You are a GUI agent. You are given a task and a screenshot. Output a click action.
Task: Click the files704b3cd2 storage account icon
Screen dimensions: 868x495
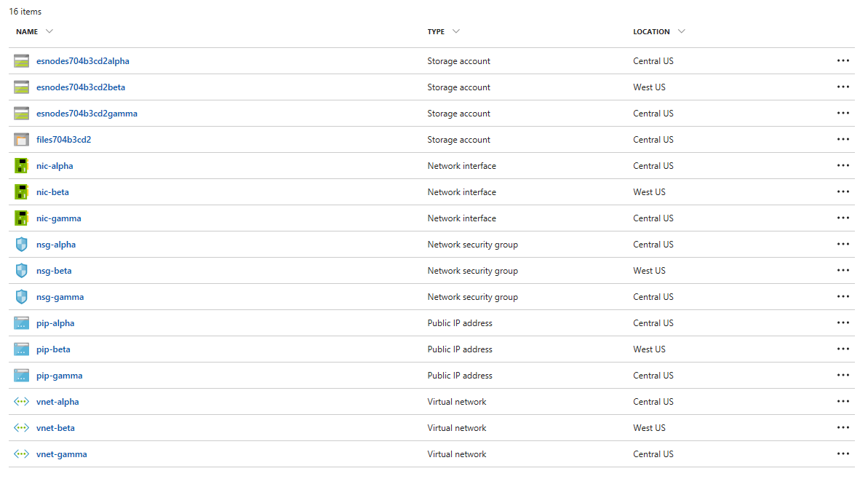[21, 140]
